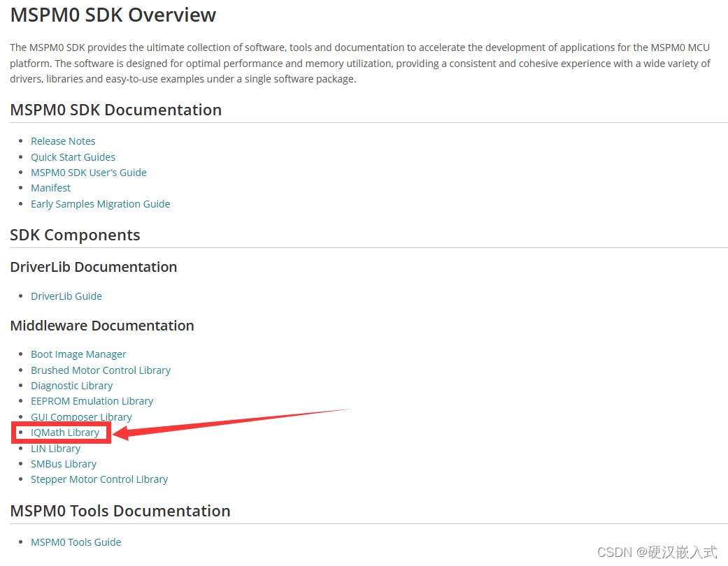The height and width of the screenshot is (566, 728).
Task: Click the SDK Components heading
Action: click(x=76, y=235)
